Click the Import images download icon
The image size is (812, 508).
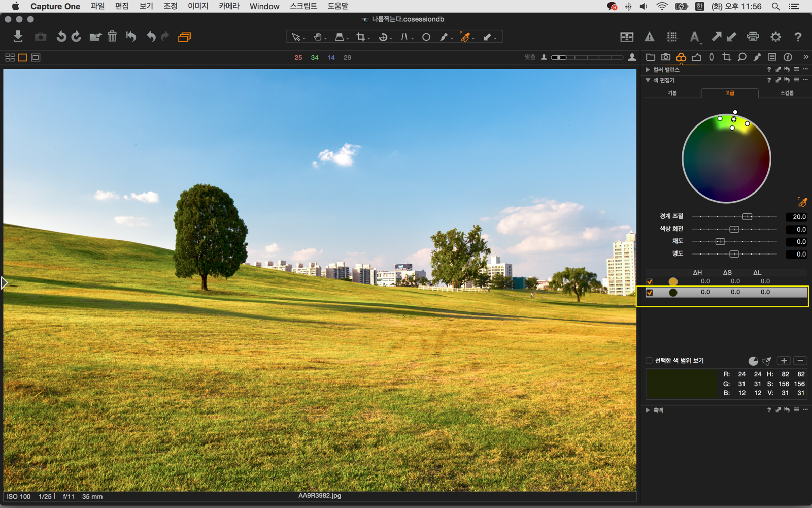[18, 37]
